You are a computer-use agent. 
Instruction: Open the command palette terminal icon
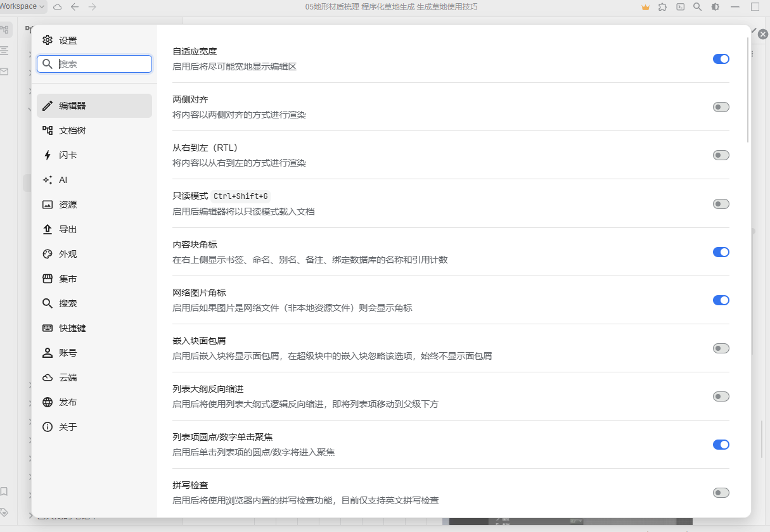point(680,7)
